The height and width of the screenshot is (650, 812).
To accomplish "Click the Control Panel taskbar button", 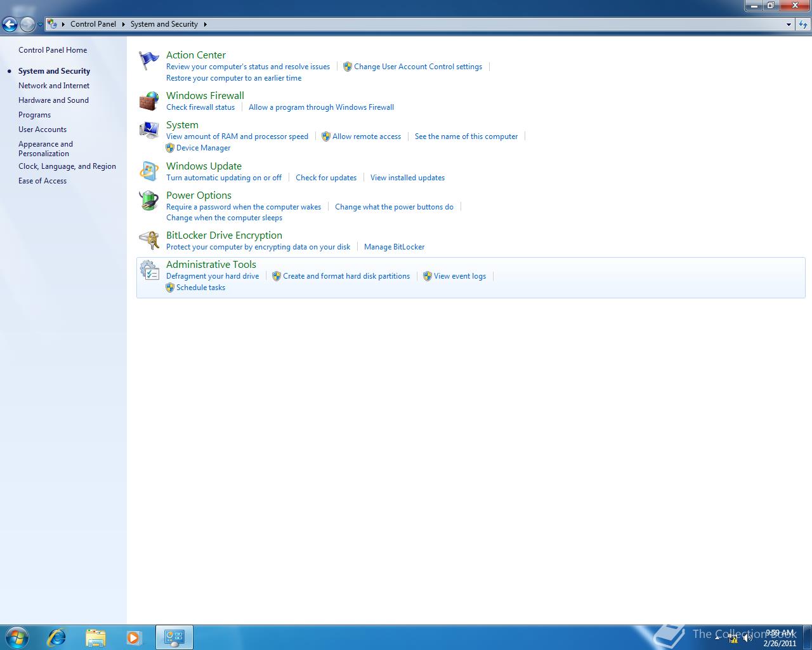I will [x=174, y=637].
